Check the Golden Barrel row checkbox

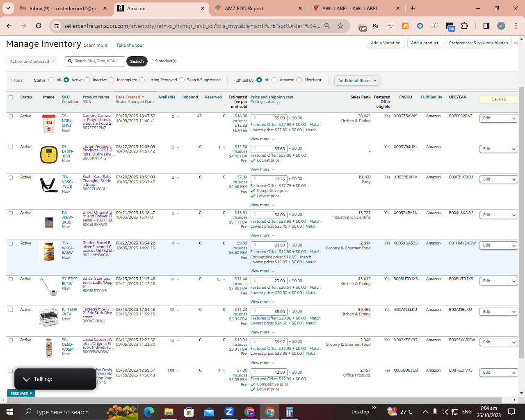tap(11, 243)
